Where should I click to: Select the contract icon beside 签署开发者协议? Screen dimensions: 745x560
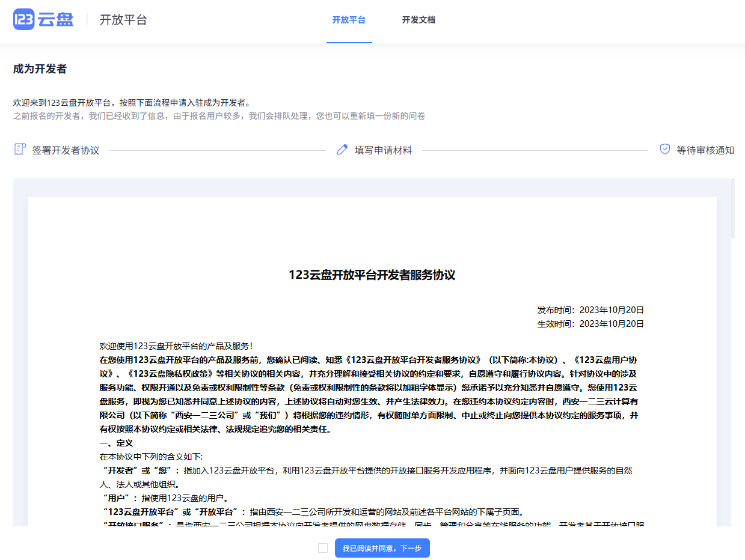point(20,149)
